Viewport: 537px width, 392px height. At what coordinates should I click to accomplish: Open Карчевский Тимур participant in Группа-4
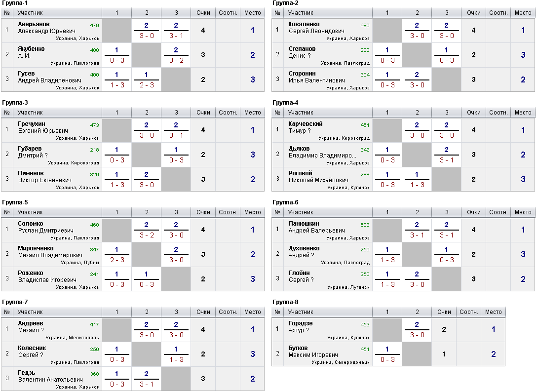click(x=305, y=127)
